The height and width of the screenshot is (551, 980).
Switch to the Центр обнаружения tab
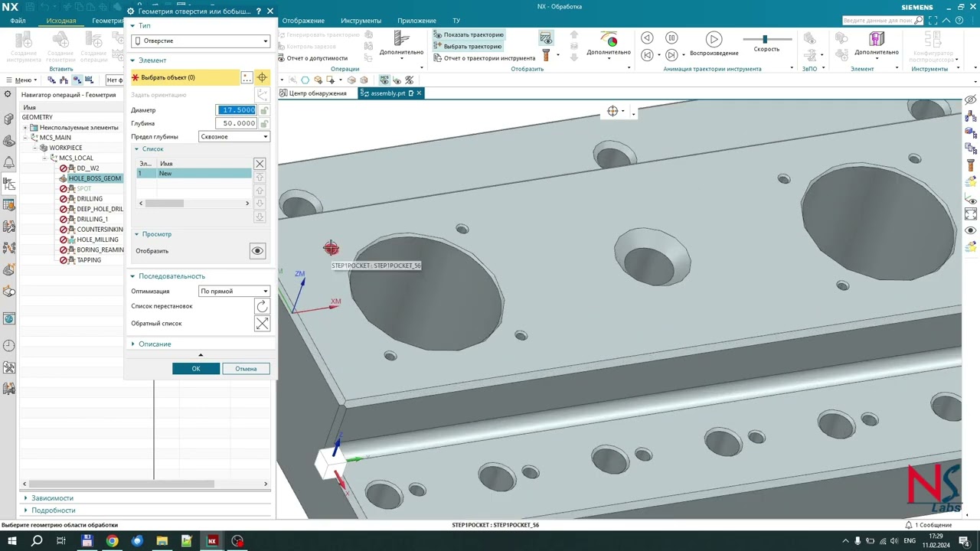[x=313, y=93]
